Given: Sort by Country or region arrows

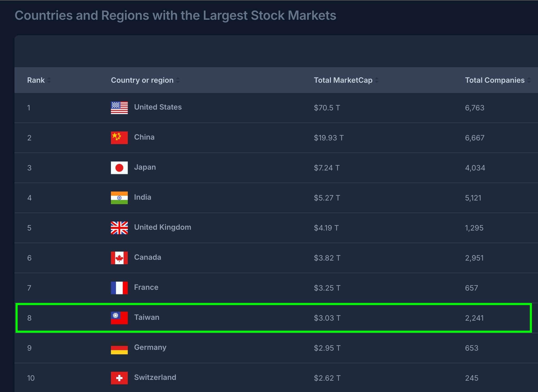Looking at the screenshot, I should pos(178,80).
